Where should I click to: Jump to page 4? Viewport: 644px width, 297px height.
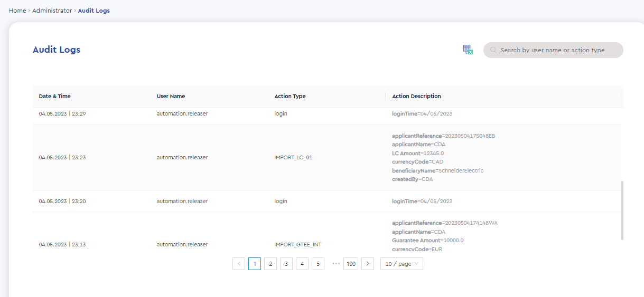pos(302,264)
